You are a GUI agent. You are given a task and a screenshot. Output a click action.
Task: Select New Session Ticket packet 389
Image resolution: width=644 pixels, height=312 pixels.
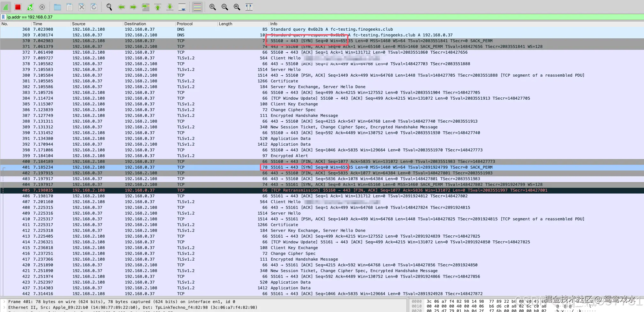322,127
